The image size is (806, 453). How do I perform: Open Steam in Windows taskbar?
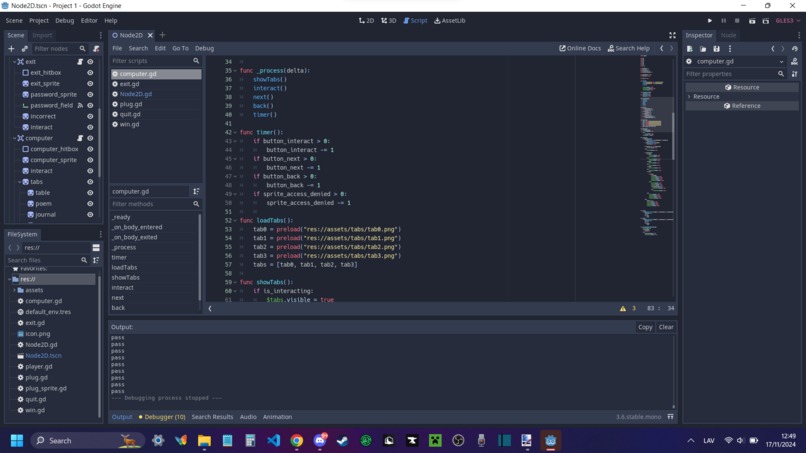coord(342,441)
